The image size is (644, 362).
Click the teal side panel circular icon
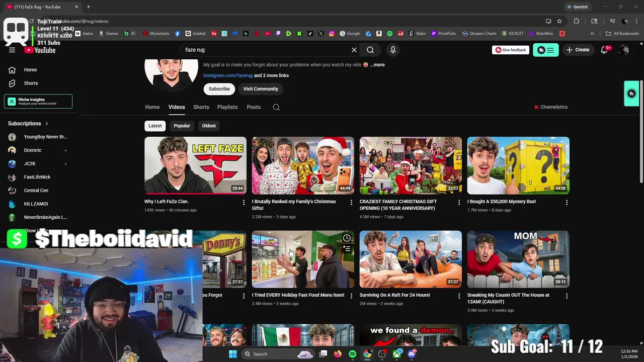click(x=631, y=94)
